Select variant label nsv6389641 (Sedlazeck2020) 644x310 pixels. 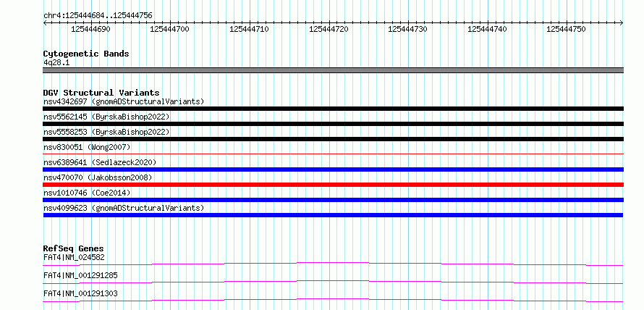coord(100,162)
